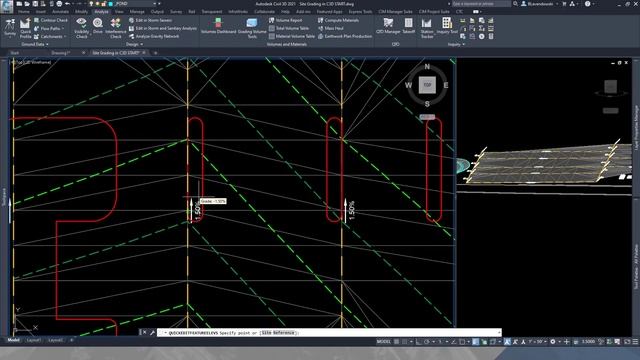Open the Volumes Dashboard
The height and width of the screenshot is (360, 640).
point(218,26)
